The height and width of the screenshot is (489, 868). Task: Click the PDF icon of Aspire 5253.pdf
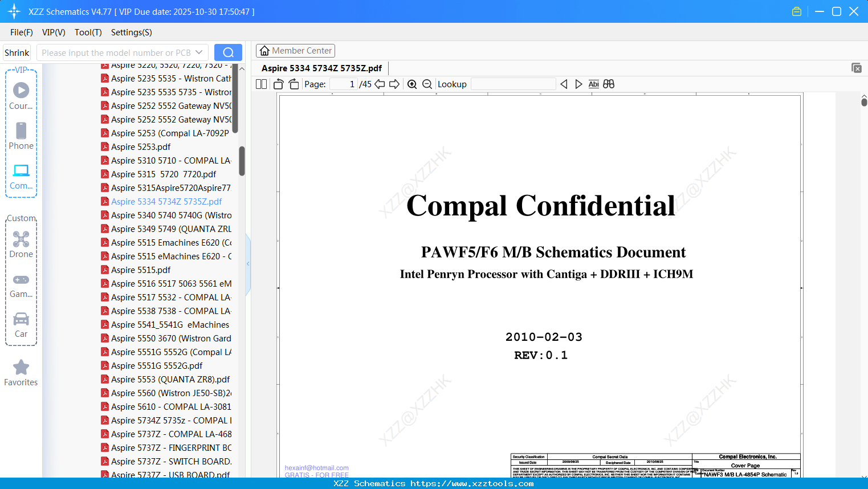(x=105, y=147)
